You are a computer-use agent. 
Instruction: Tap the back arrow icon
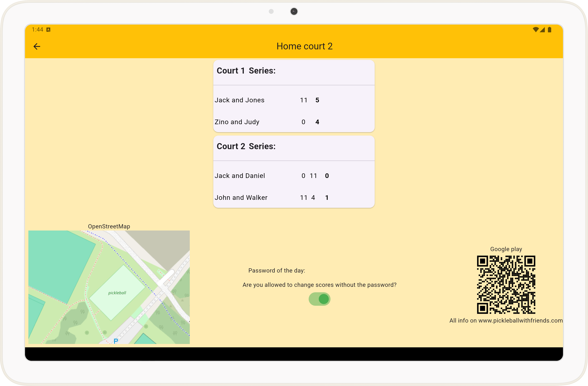coord(37,46)
